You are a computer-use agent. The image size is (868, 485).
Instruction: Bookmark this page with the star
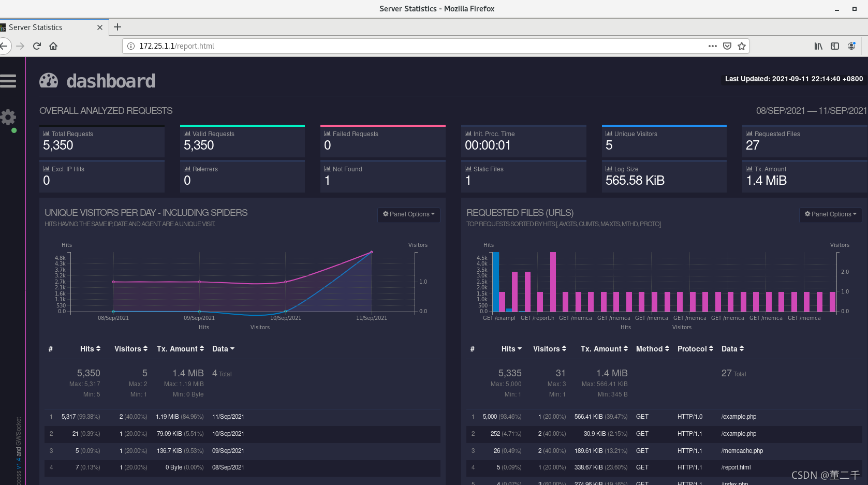click(742, 46)
